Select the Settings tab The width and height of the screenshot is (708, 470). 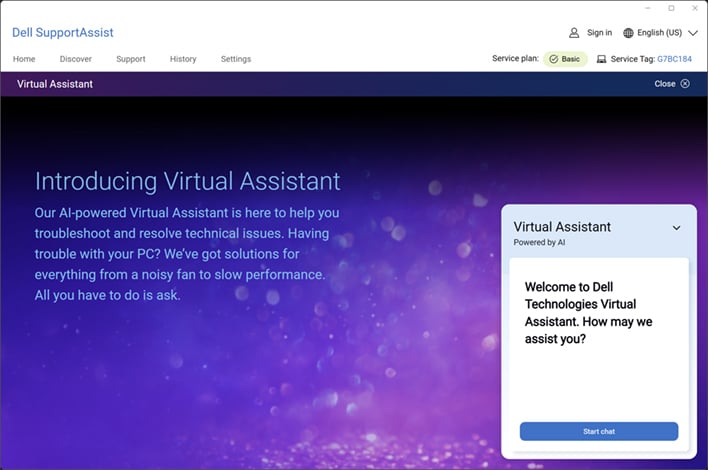(x=236, y=59)
